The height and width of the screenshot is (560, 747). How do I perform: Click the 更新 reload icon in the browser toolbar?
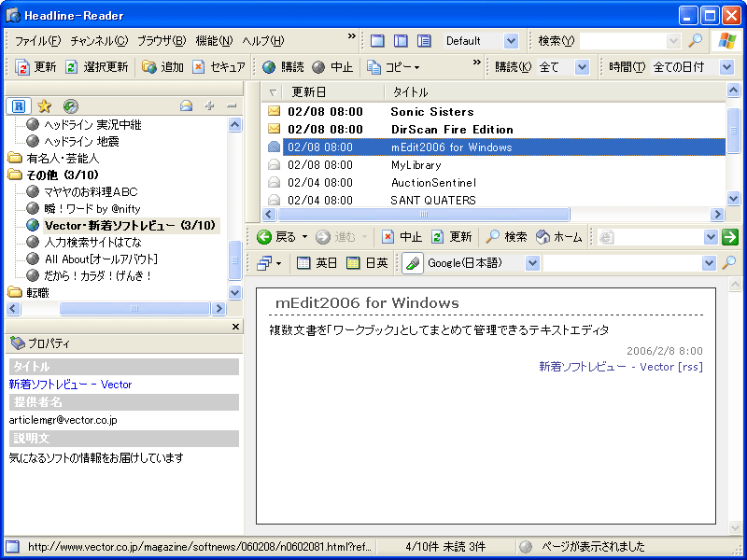(x=437, y=237)
